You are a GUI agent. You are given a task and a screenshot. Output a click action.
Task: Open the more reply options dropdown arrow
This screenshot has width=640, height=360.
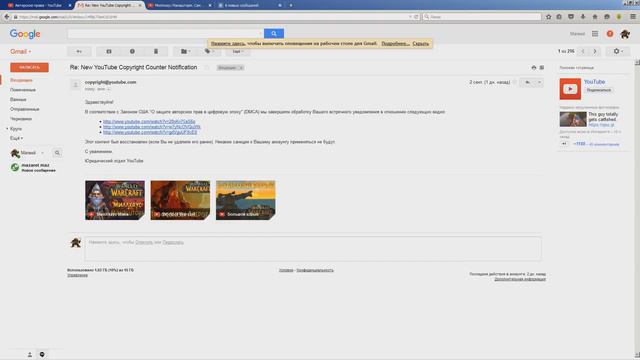(539, 82)
